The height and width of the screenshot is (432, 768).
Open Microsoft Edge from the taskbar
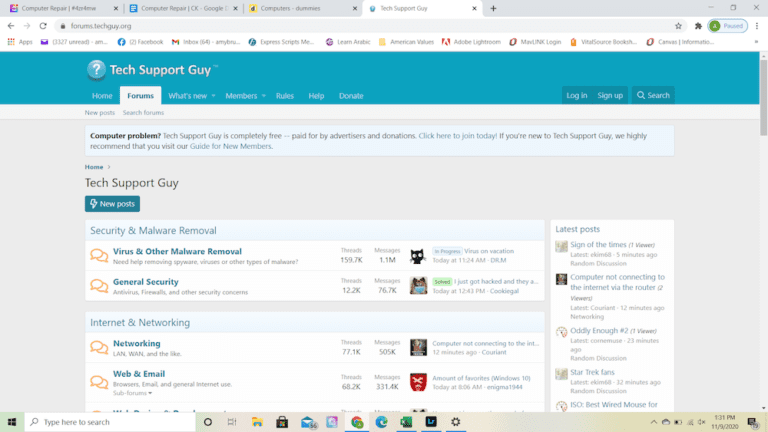[x=381, y=422]
